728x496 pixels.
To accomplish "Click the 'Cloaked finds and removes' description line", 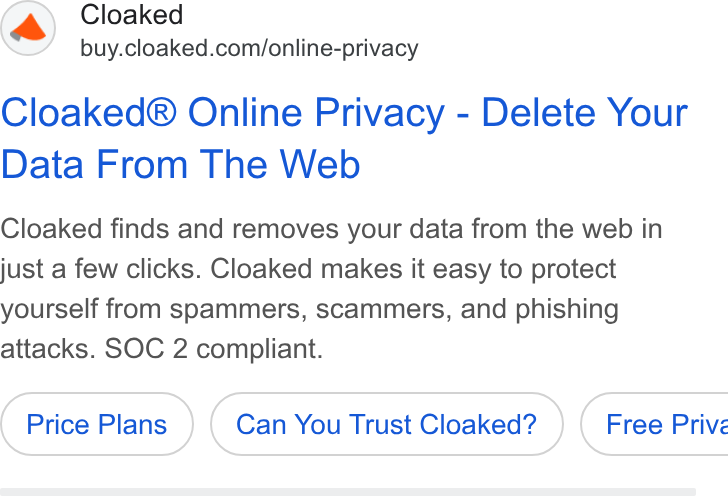I will tap(169, 229).
